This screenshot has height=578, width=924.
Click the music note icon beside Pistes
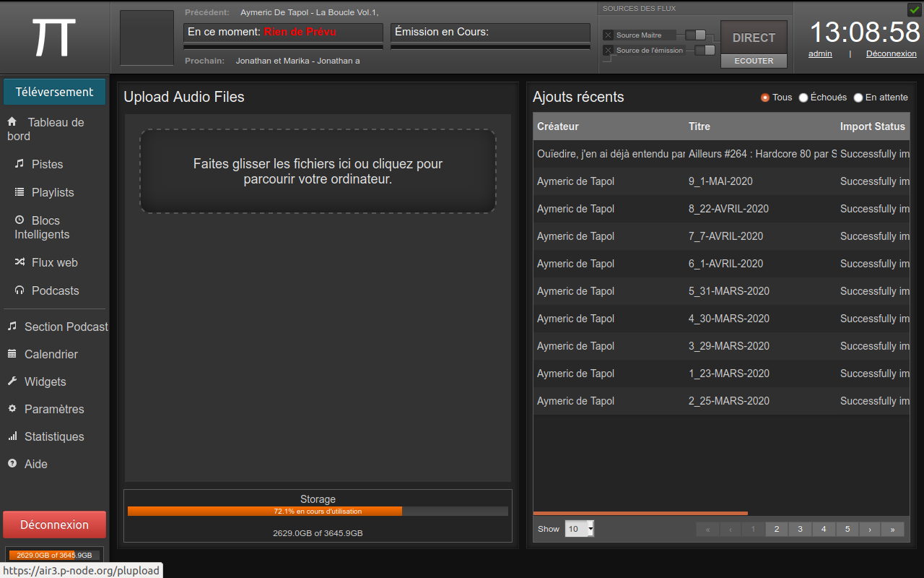(19, 164)
